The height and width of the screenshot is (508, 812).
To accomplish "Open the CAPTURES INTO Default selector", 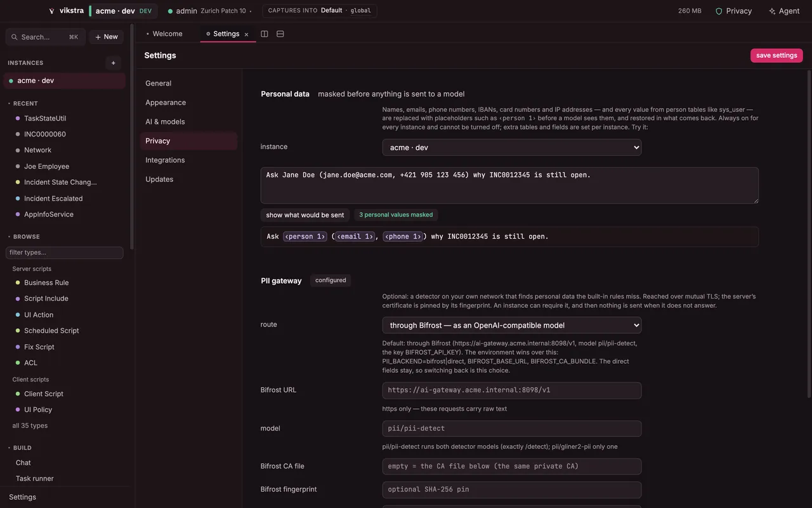I will pos(320,11).
